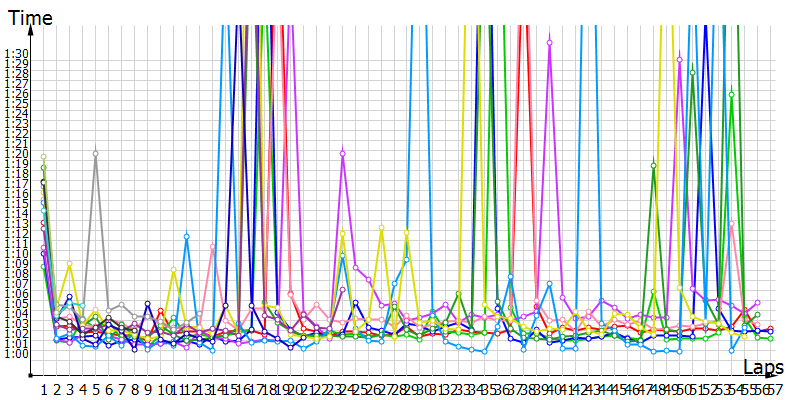
Task: Click the purple peak data point at lap 40
Action: 550,42
